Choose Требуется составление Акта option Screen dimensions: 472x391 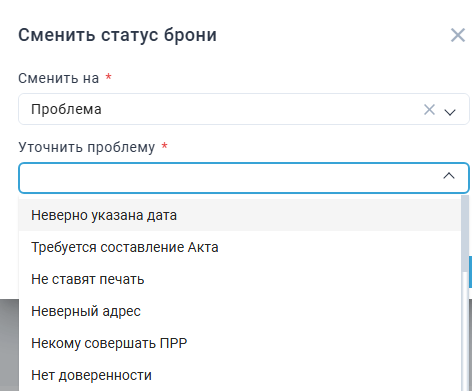(x=239, y=247)
